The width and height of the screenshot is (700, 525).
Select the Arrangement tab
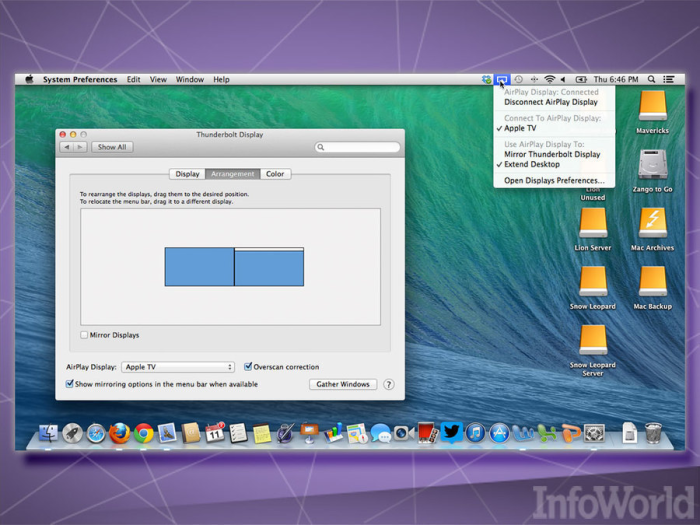(233, 174)
